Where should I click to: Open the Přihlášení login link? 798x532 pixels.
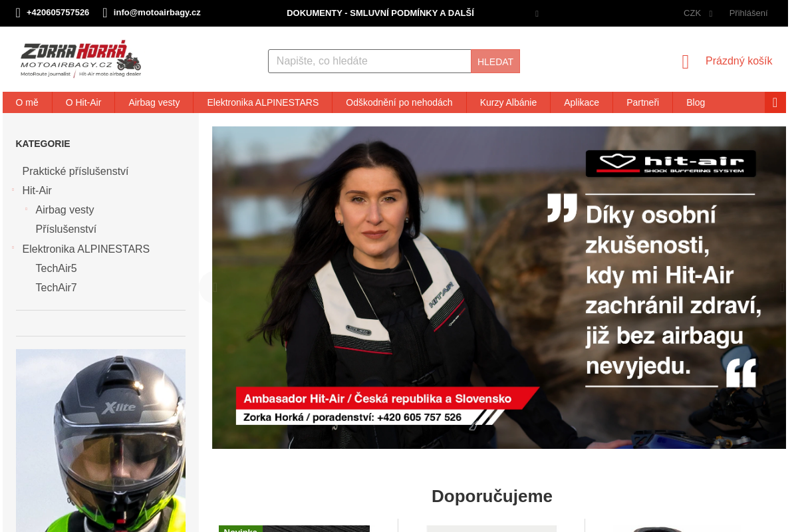point(748,13)
